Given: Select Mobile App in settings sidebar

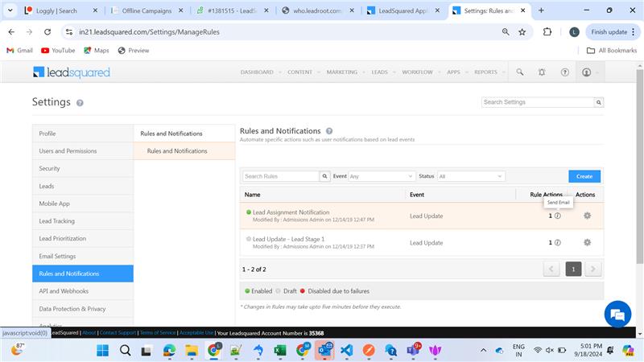Looking at the screenshot, I should [x=83, y=204].
